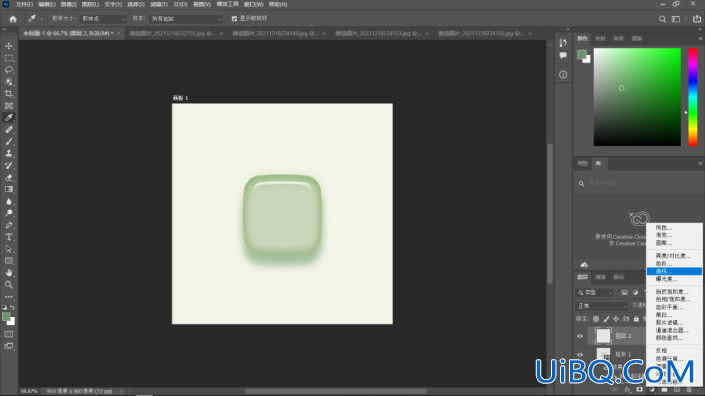The height and width of the screenshot is (396, 705).
Task: Select the Pen tool
Action: point(9,225)
